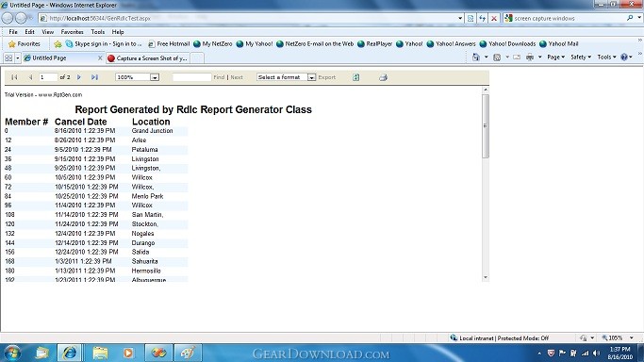644x362 pixels.
Task: Close the Untitled Page tab
Action: tap(100, 58)
